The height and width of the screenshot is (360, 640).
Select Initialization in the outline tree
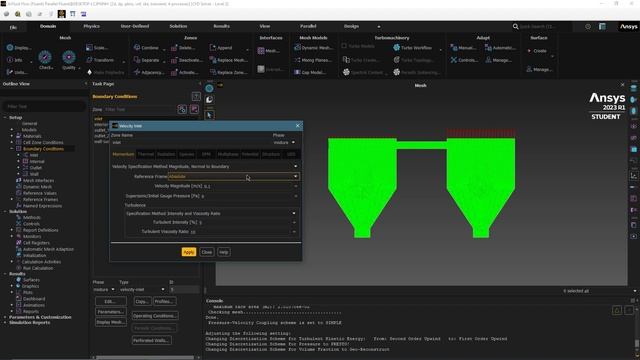tap(35, 256)
